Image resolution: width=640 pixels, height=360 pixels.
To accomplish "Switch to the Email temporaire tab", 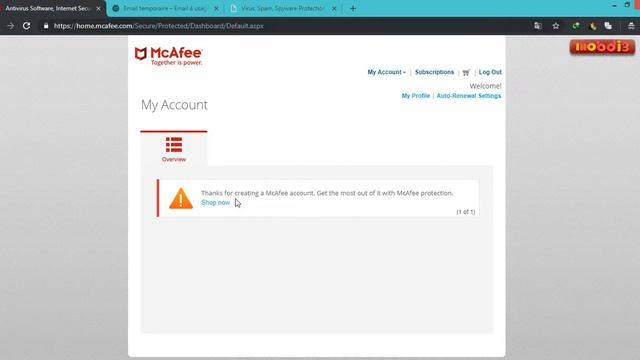I will tap(165, 9).
